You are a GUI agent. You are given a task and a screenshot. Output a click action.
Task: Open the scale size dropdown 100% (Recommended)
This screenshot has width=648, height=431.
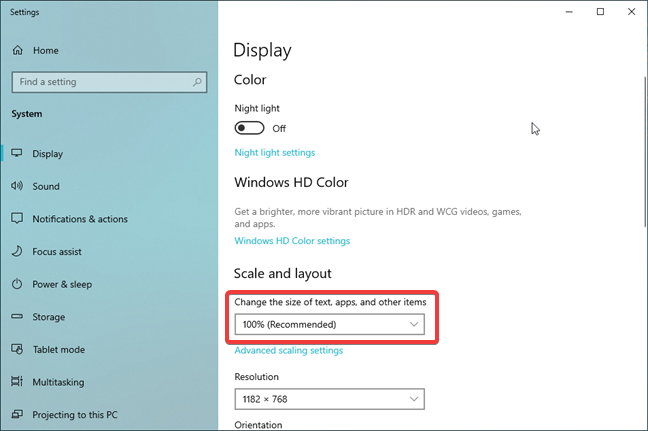click(x=329, y=324)
